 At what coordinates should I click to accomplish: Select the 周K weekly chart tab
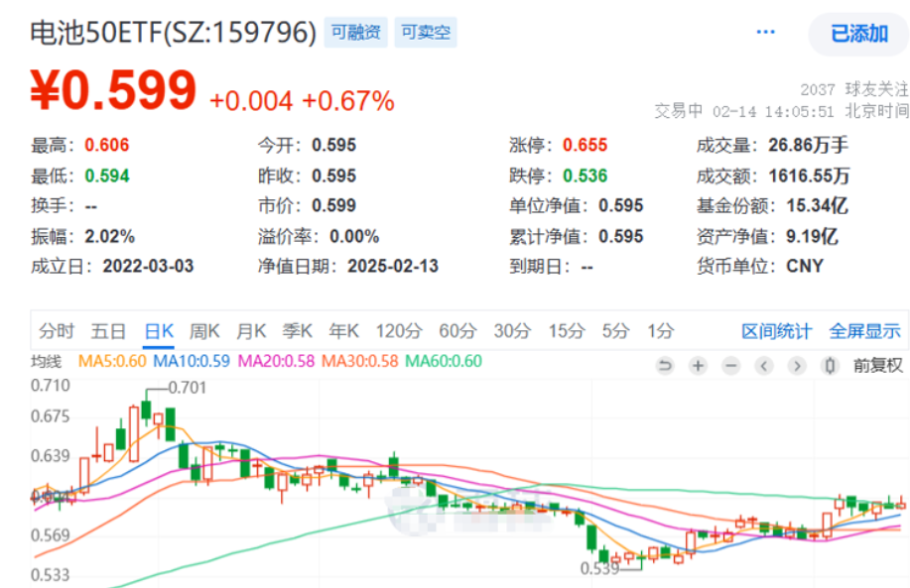coord(204,331)
